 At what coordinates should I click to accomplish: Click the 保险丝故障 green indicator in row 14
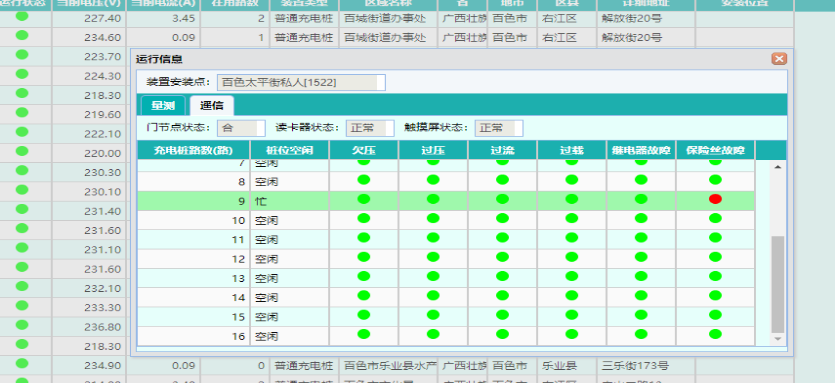(x=715, y=295)
